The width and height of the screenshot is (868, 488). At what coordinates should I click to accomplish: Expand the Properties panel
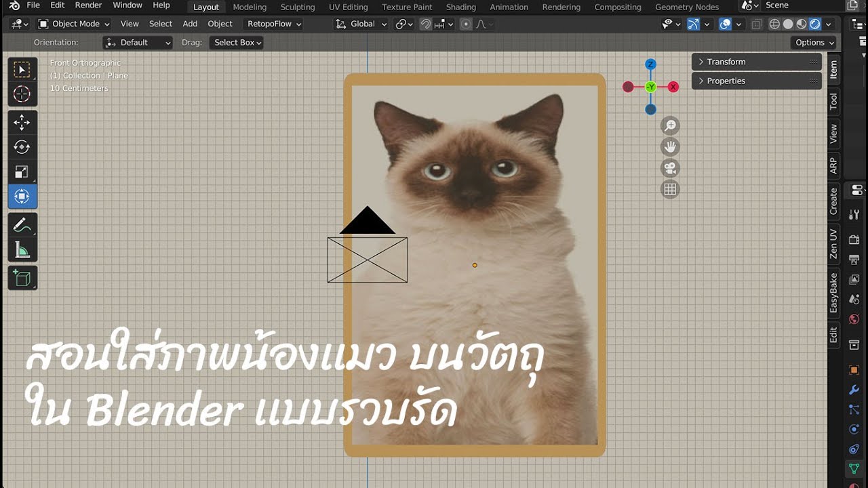757,81
